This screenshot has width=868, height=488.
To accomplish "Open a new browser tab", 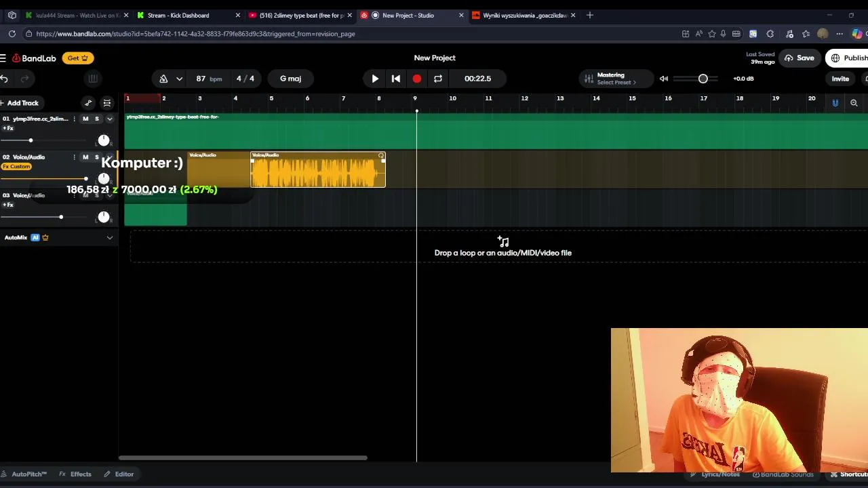I will pos(589,15).
